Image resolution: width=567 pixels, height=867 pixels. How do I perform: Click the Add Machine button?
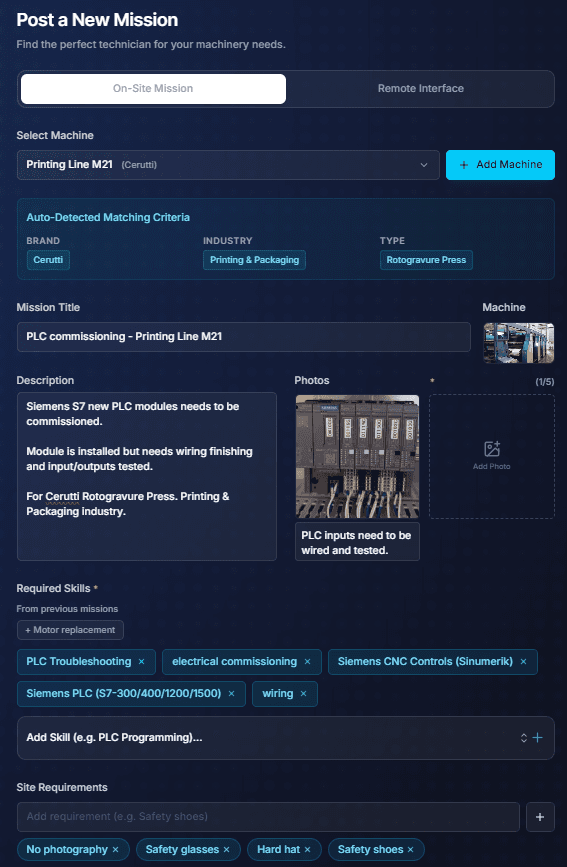tap(500, 165)
